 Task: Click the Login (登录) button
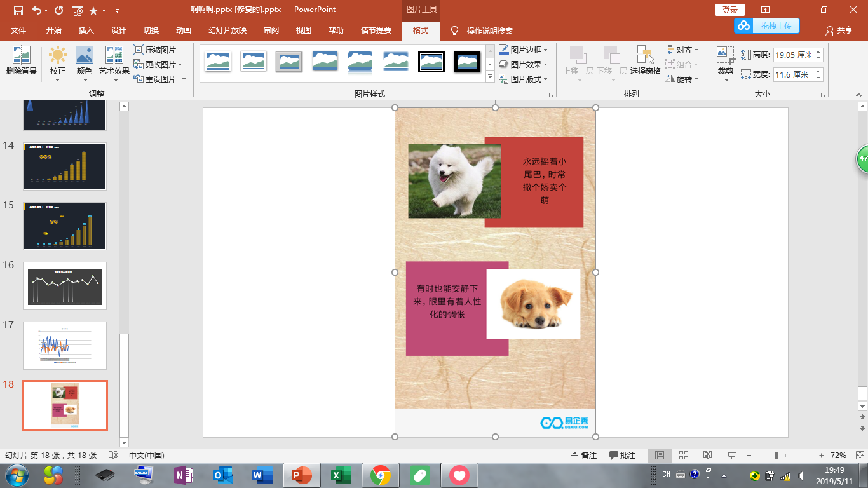pyautogui.click(x=730, y=10)
